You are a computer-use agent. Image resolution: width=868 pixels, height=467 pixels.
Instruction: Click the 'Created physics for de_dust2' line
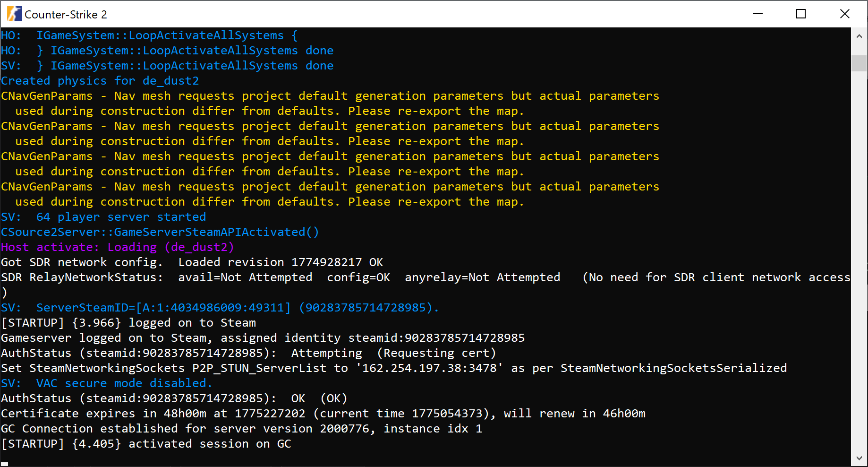click(100, 81)
